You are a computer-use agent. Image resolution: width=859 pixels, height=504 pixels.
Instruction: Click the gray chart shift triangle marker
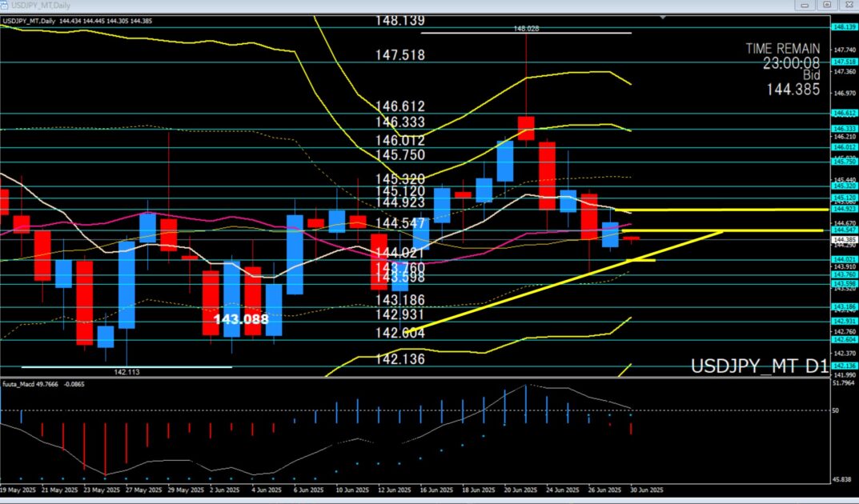pyautogui.click(x=662, y=16)
